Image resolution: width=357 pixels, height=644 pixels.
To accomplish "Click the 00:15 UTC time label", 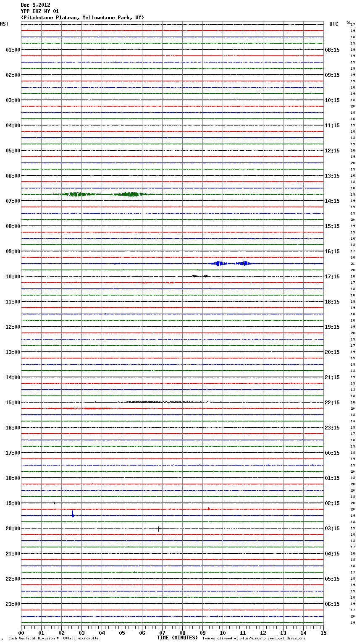I will pos(332,453).
